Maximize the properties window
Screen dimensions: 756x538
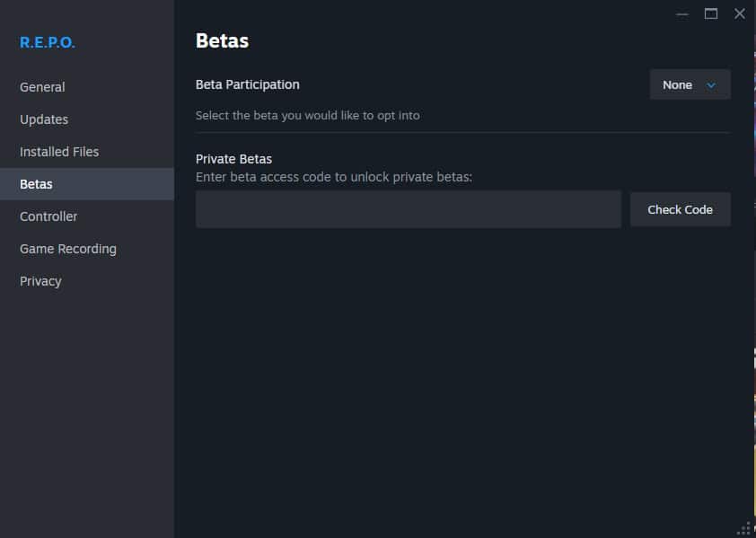[x=711, y=14]
